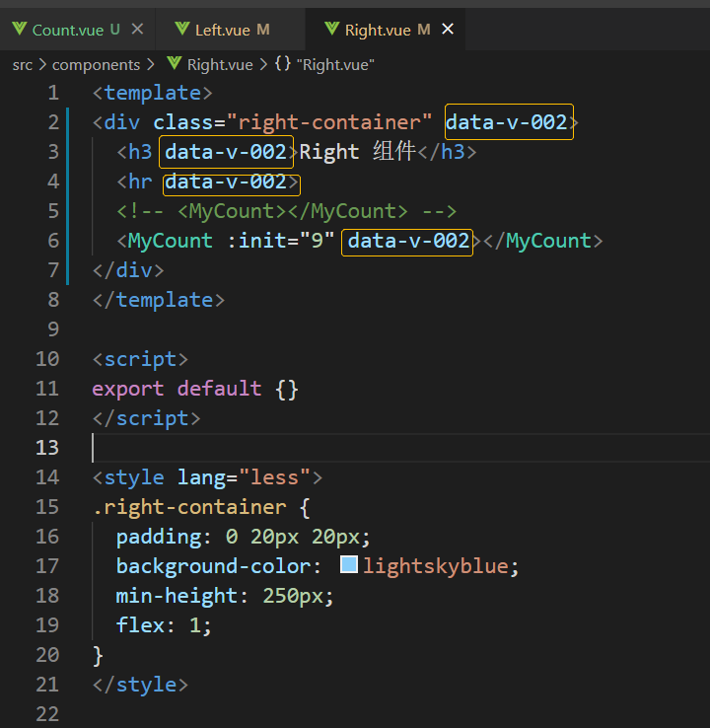Select line 13 via its line number

click(x=47, y=448)
